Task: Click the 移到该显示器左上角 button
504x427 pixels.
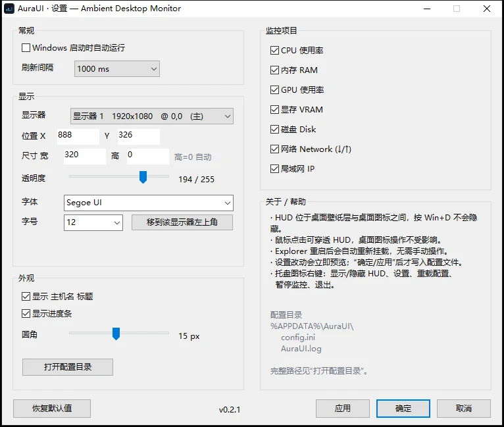Action: coord(182,222)
